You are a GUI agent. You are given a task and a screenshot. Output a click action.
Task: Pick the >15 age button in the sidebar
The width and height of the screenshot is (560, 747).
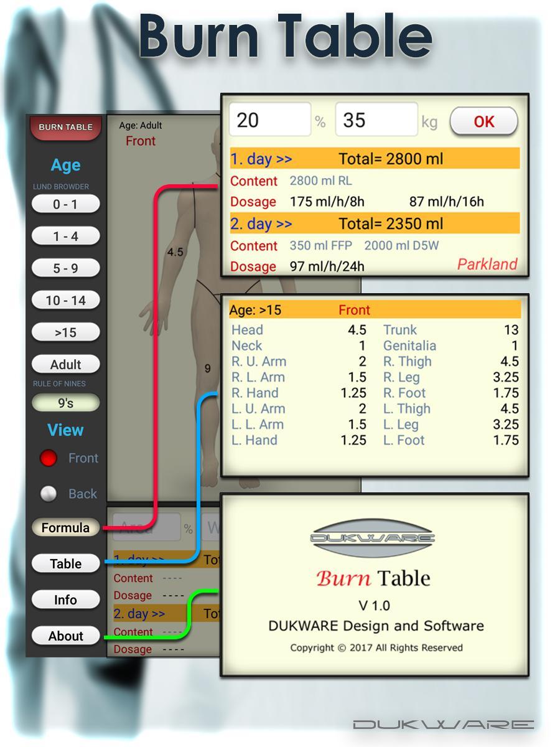(x=65, y=332)
